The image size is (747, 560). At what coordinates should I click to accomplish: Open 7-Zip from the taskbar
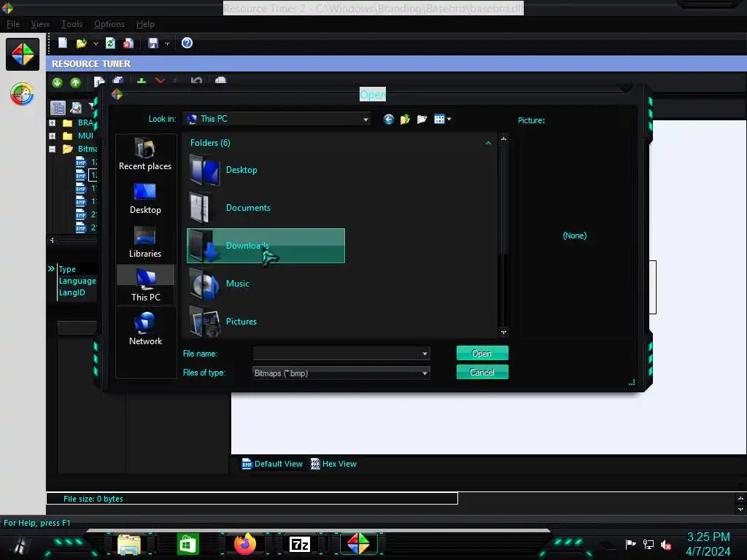[300, 544]
